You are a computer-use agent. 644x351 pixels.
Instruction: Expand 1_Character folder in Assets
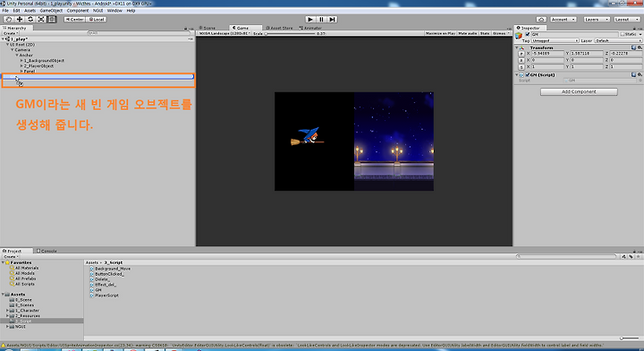[x=7, y=311]
